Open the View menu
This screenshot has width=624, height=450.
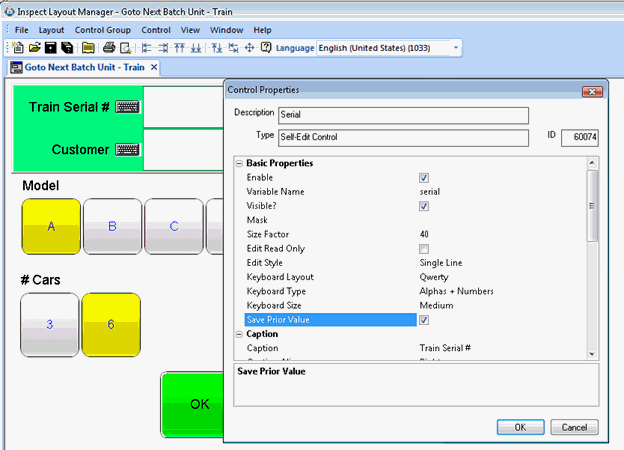coord(190,30)
